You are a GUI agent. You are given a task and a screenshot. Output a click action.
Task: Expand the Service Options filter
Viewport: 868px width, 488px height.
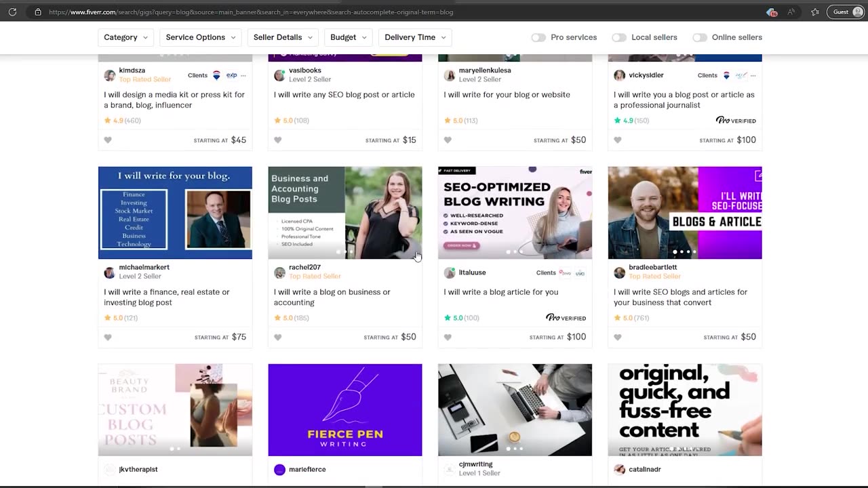pos(201,37)
